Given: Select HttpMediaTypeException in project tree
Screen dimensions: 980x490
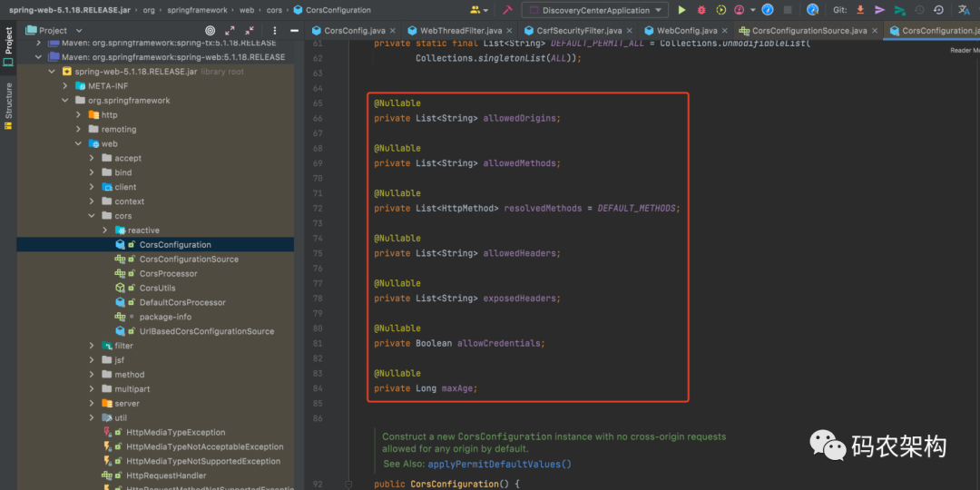Looking at the screenshot, I should tap(176, 432).
